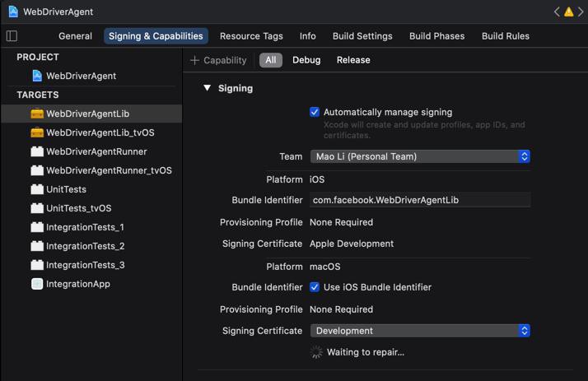Click the WebDriverAgentRunner_tvOS target icon
This screenshot has width=588, height=381.
(37, 170)
